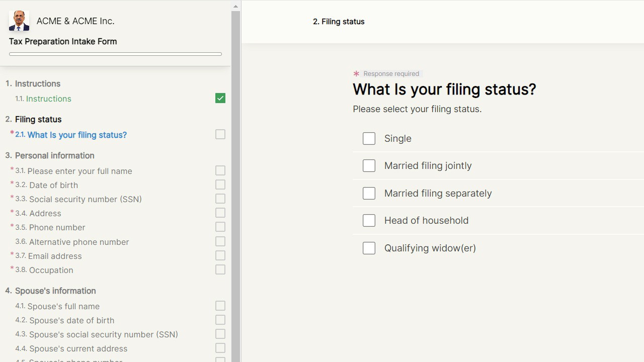The height and width of the screenshot is (362, 644).
Task: Click the sidebar scroll-up arrow
Action: pos(235,7)
